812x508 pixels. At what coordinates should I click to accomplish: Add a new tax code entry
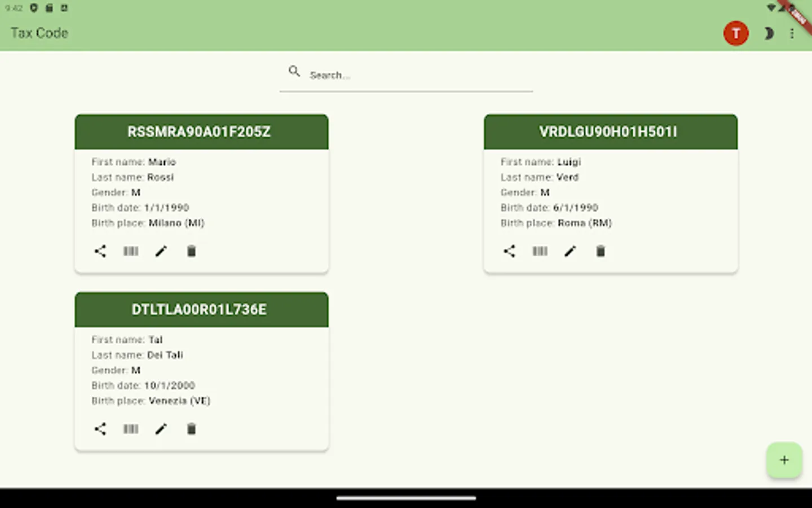point(784,459)
